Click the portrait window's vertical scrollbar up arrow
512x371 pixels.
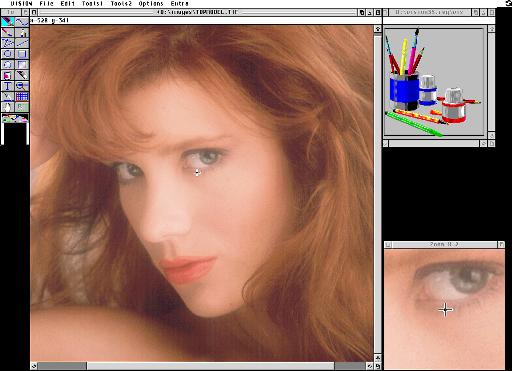377,29
